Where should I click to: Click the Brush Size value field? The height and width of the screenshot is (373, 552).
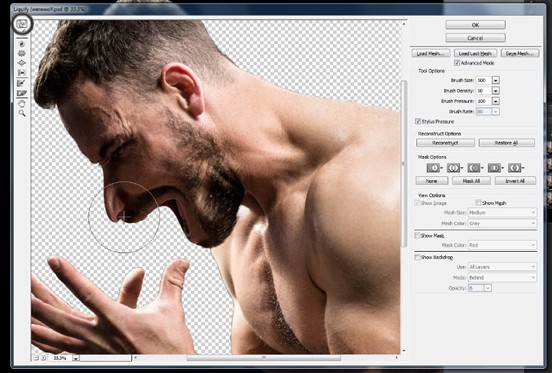coord(484,80)
